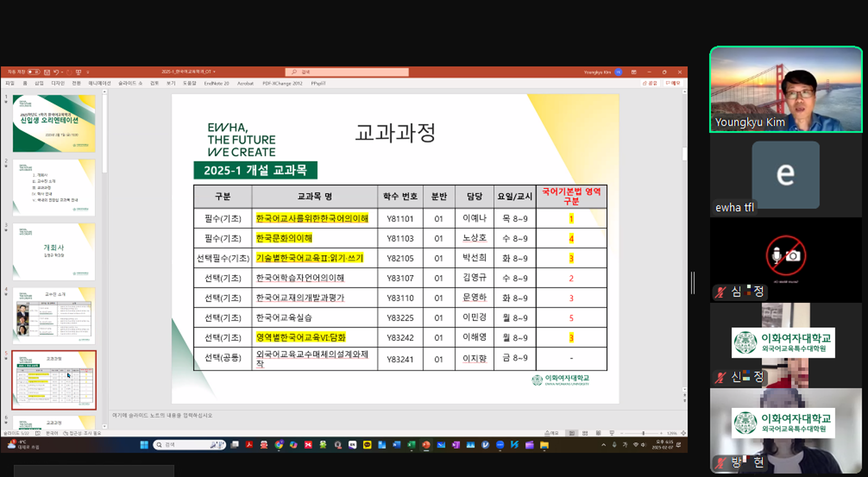Open Chrome from the taskbar
This screenshot has height=477, width=868.
(279, 445)
